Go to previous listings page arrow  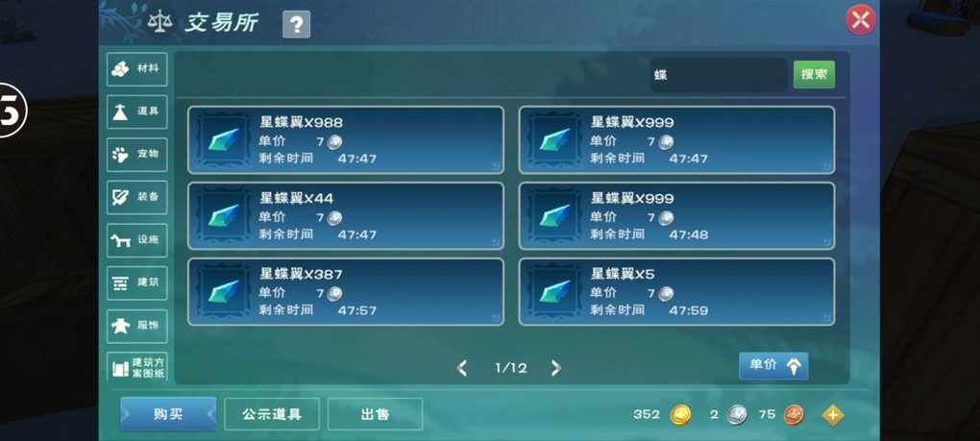pyautogui.click(x=462, y=368)
